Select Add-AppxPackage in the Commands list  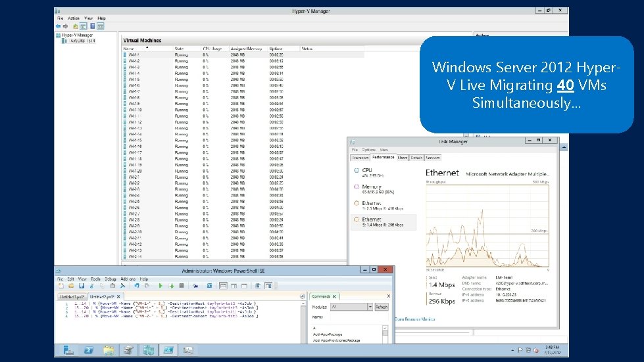point(328,334)
